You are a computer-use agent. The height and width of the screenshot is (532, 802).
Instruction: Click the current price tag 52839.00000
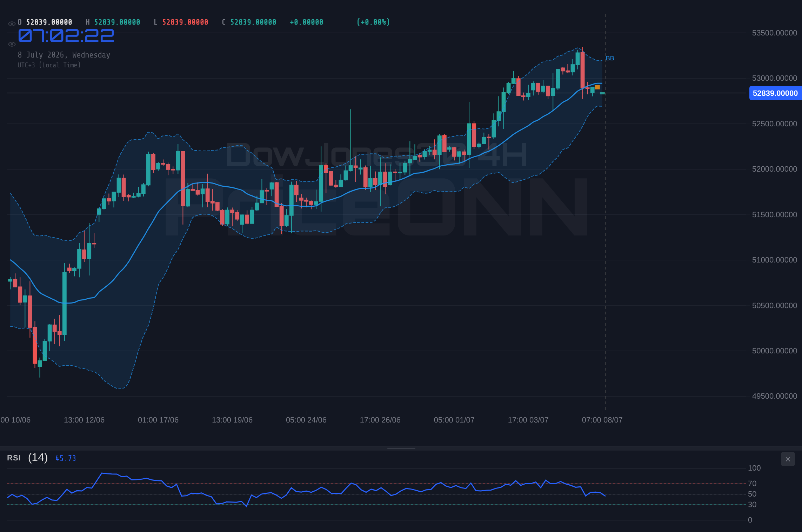coord(775,93)
